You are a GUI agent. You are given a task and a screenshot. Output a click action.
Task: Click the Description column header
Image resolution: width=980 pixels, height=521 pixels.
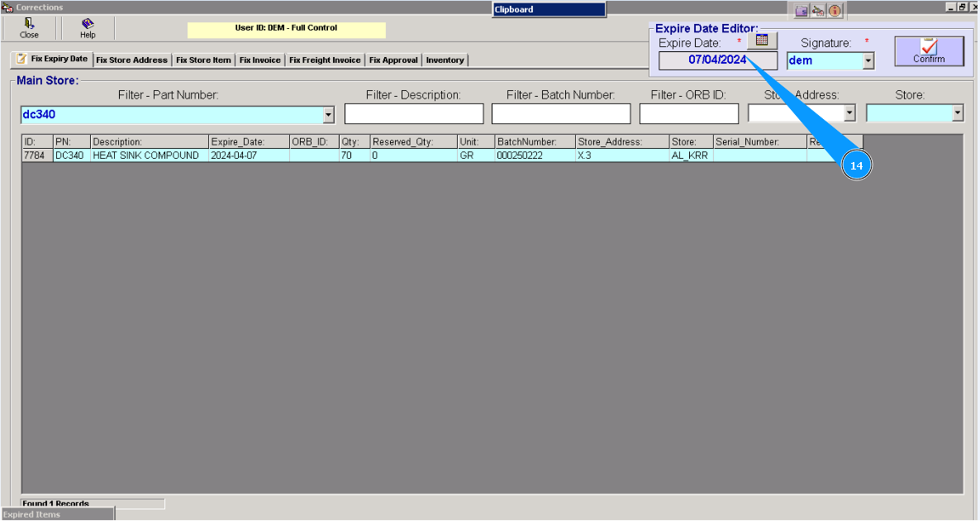click(150, 142)
